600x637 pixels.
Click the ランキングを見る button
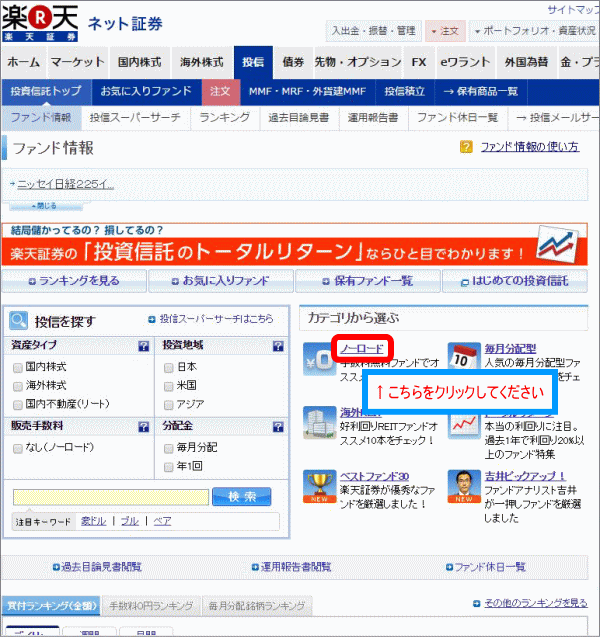(74, 281)
